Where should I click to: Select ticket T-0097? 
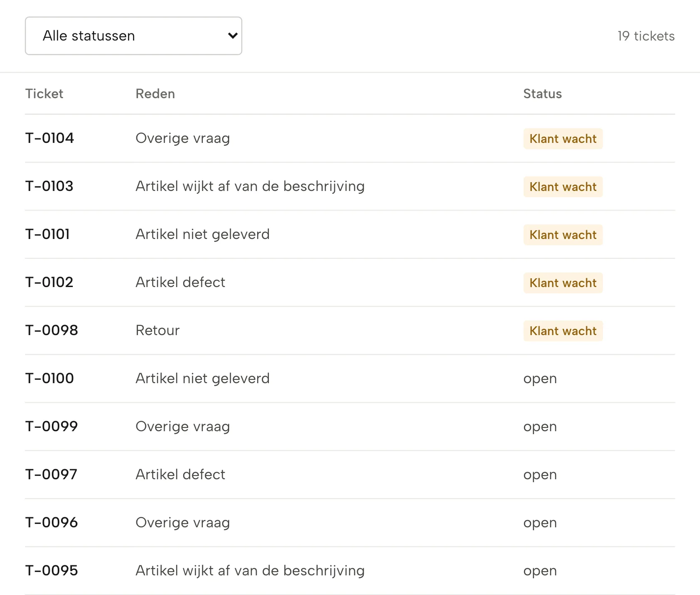coord(51,475)
